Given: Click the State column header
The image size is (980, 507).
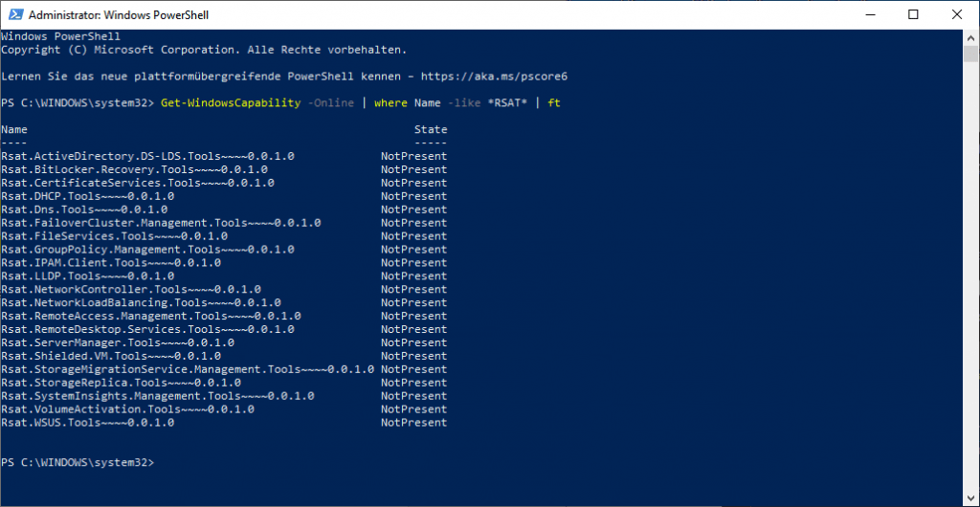Looking at the screenshot, I should 430,129.
